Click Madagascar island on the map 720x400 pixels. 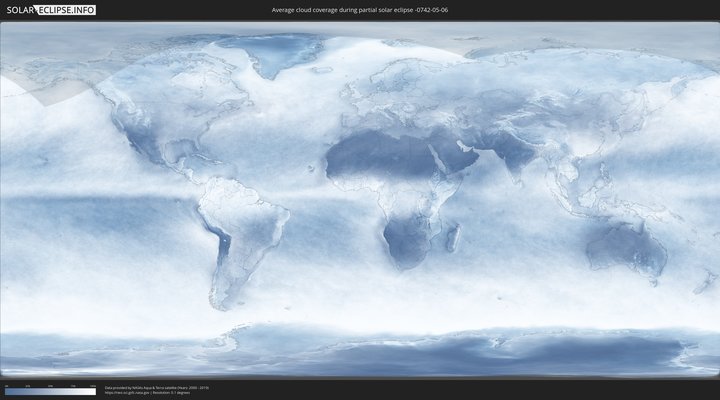(x=453, y=237)
